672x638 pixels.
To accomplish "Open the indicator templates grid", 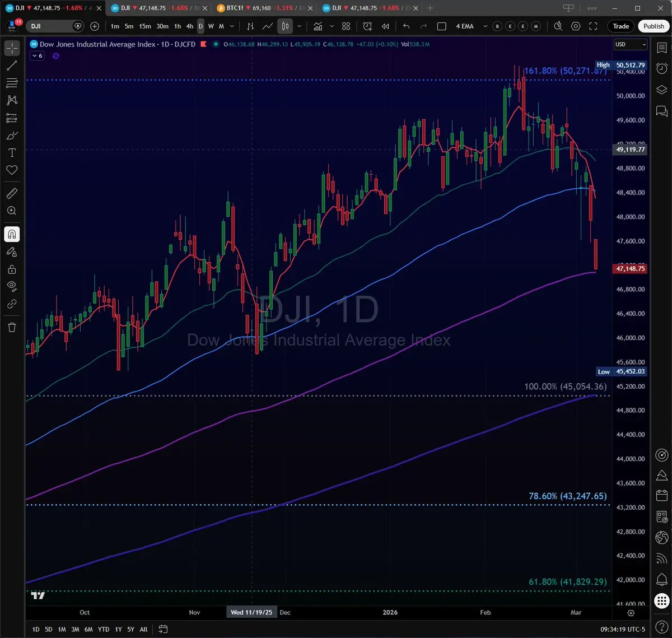I will point(346,26).
